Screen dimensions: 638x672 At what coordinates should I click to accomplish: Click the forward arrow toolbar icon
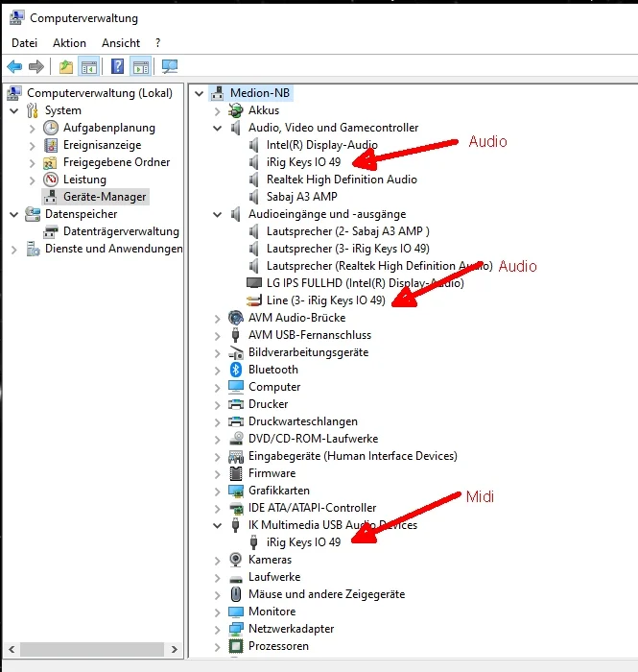tap(36, 66)
